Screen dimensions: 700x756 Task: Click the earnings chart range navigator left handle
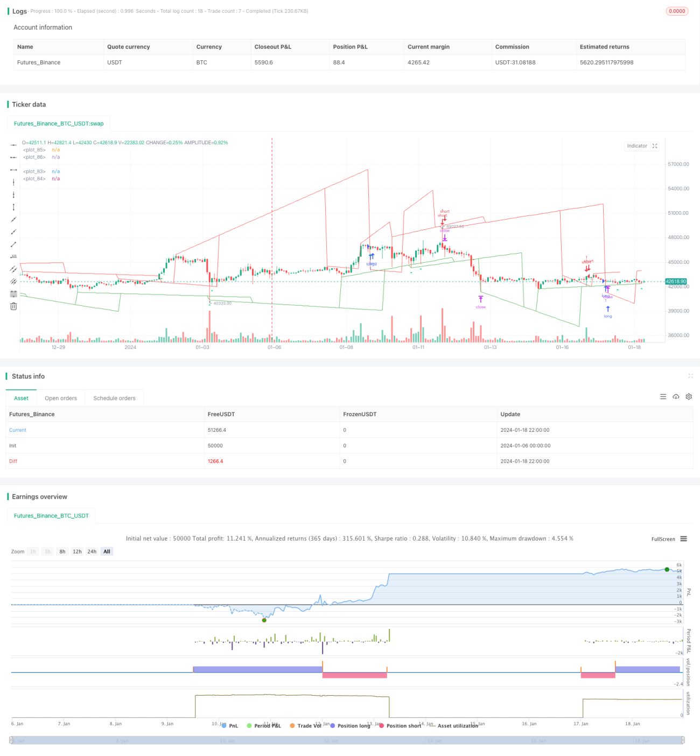(11, 740)
